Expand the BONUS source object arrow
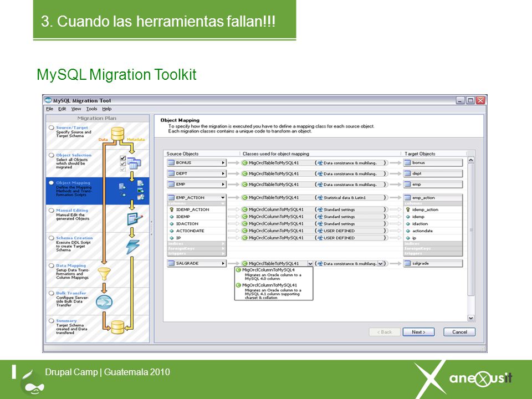The height and width of the screenshot is (399, 532). [223, 163]
